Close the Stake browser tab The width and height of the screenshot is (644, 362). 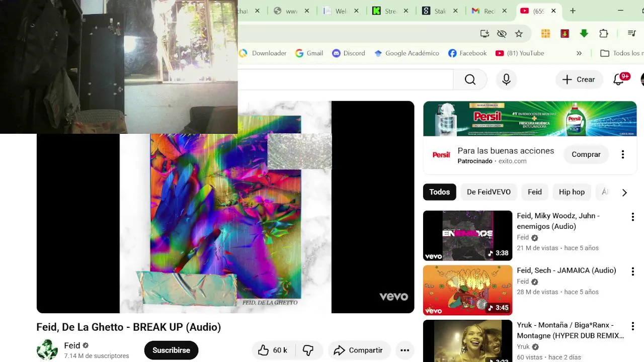pyautogui.click(x=455, y=11)
